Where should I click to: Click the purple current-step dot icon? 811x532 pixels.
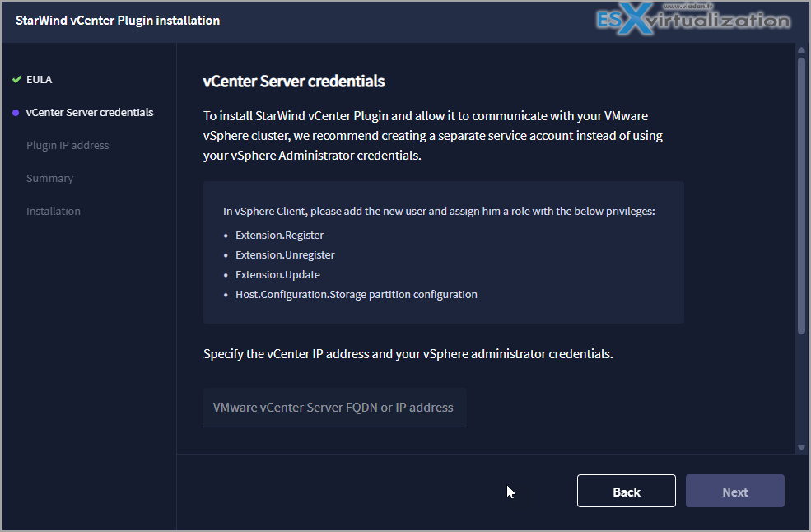click(x=16, y=113)
